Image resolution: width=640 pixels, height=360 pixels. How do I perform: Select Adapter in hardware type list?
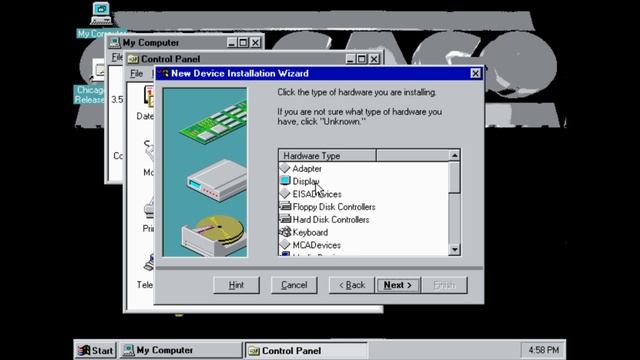tap(307, 169)
